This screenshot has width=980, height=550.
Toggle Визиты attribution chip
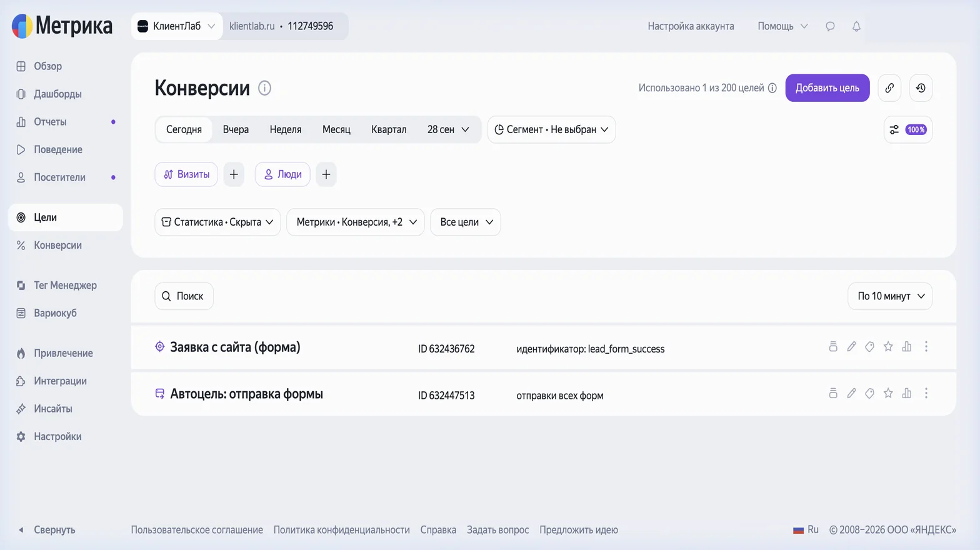pyautogui.click(x=186, y=174)
